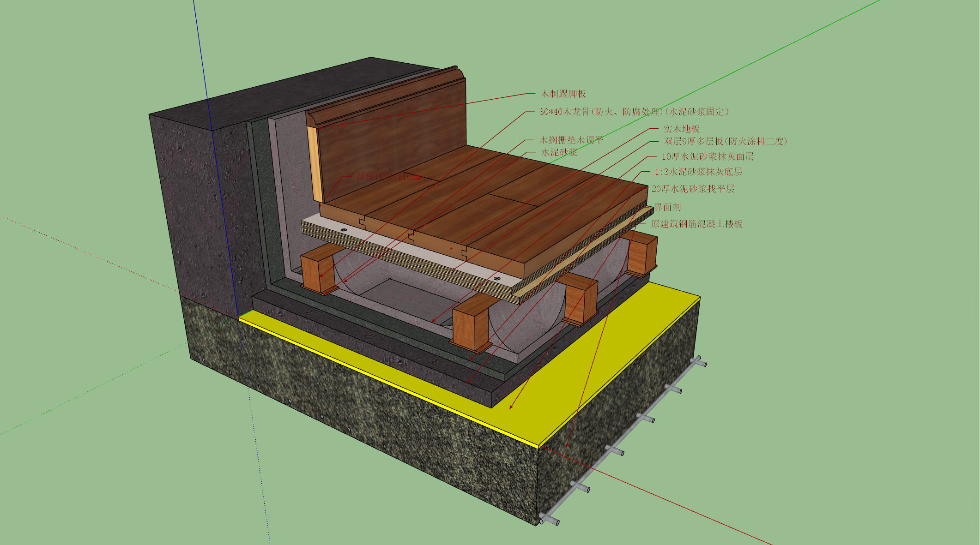Select the 实木地板 text label

pyautogui.click(x=682, y=129)
